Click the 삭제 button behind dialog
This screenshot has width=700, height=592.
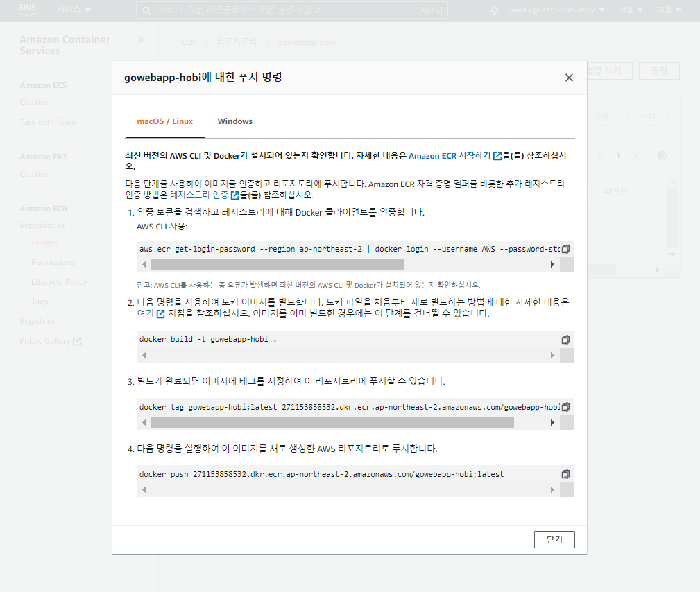[x=601, y=117]
